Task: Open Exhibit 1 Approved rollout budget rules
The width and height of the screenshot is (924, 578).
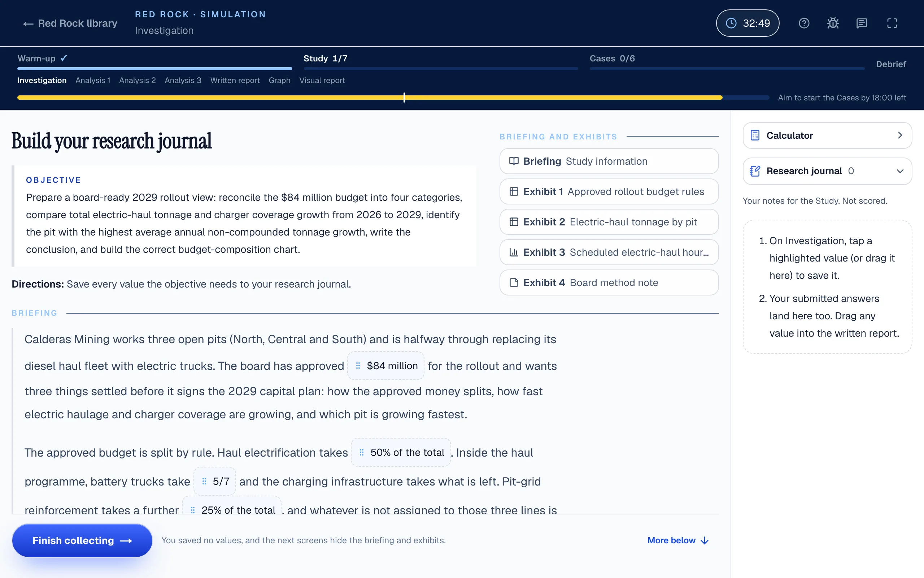Action: [x=609, y=191]
